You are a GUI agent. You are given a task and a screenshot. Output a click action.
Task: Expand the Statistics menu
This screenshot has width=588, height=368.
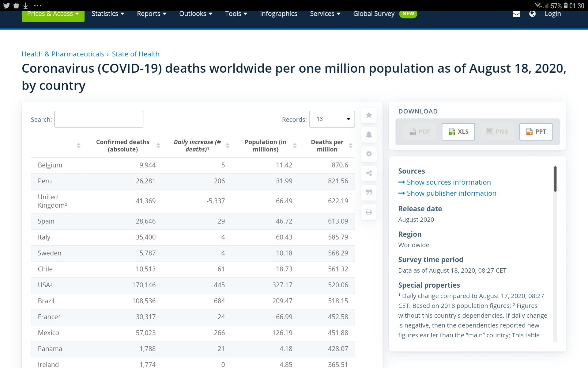[x=108, y=14]
